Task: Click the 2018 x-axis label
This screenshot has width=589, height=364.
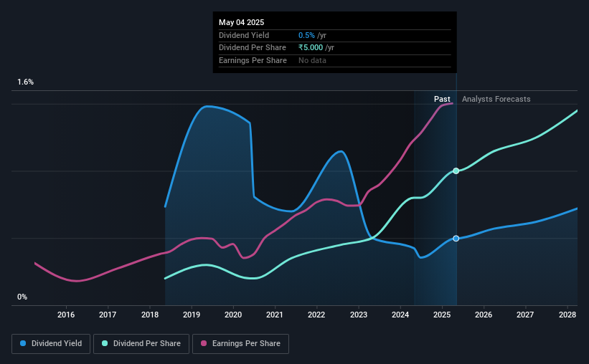Action: pyautogui.click(x=150, y=315)
